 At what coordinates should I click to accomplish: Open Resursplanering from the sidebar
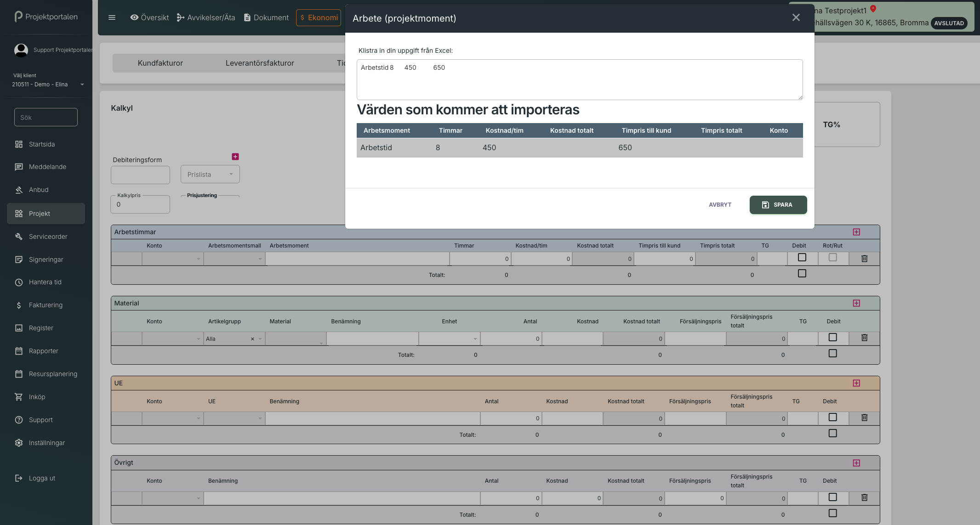tap(53, 374)
